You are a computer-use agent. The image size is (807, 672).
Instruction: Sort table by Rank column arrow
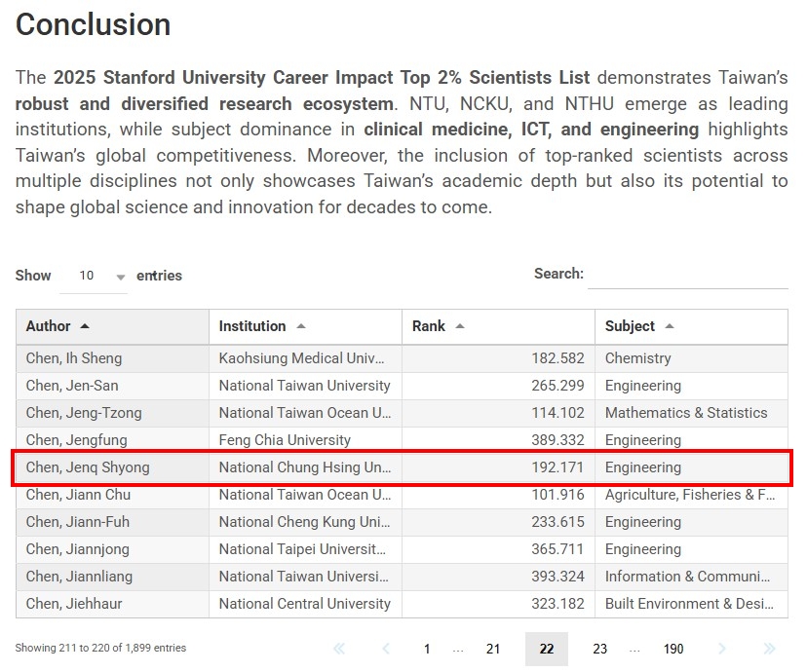[x=460, y=326]
